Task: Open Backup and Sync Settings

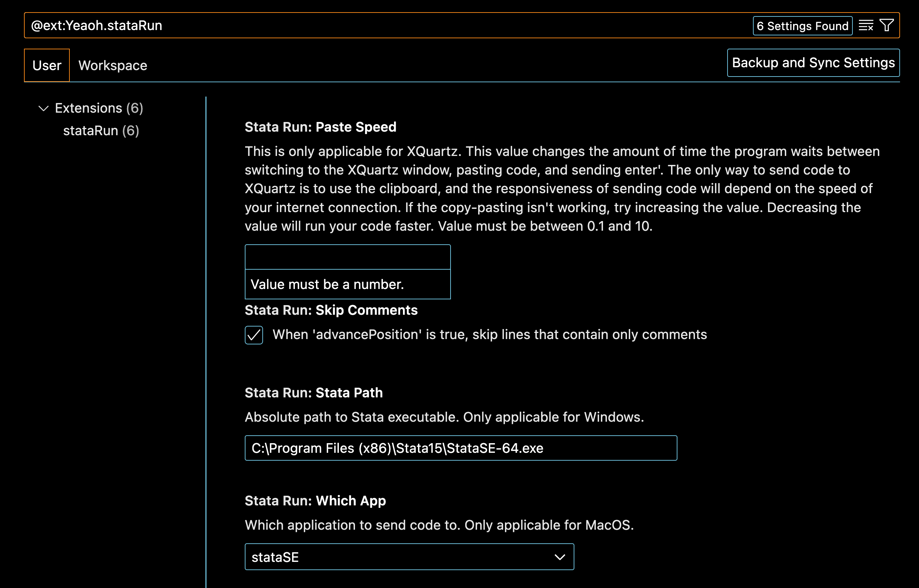Action: pyautogui.click(x=813, y=63)
